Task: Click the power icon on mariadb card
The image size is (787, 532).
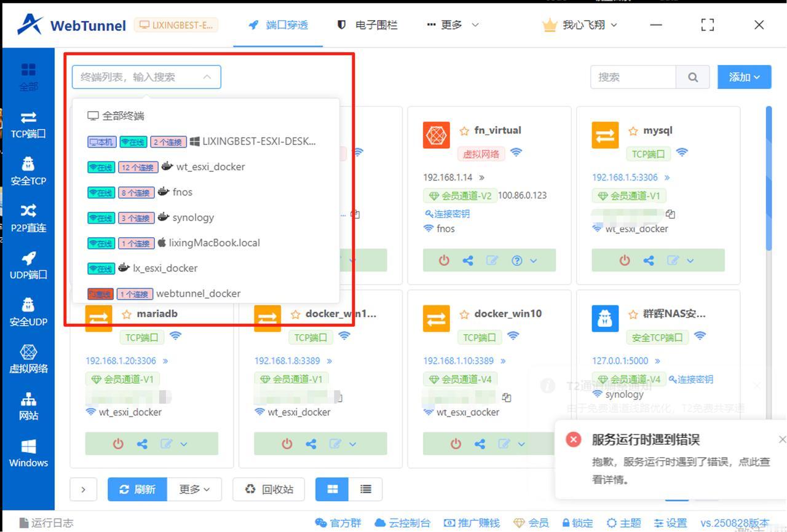Action: click(118, 444)
